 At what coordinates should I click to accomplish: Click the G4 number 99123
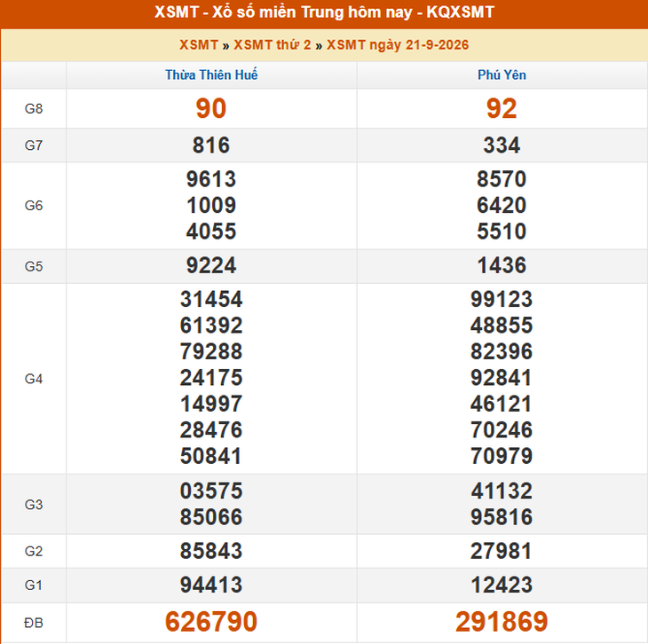point(502,299)
